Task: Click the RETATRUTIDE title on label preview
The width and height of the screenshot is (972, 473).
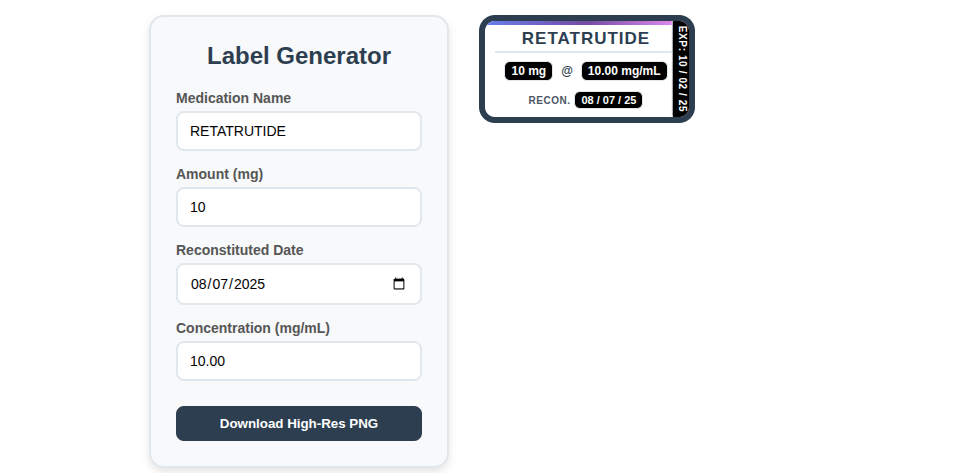Action: coord(585,38)
